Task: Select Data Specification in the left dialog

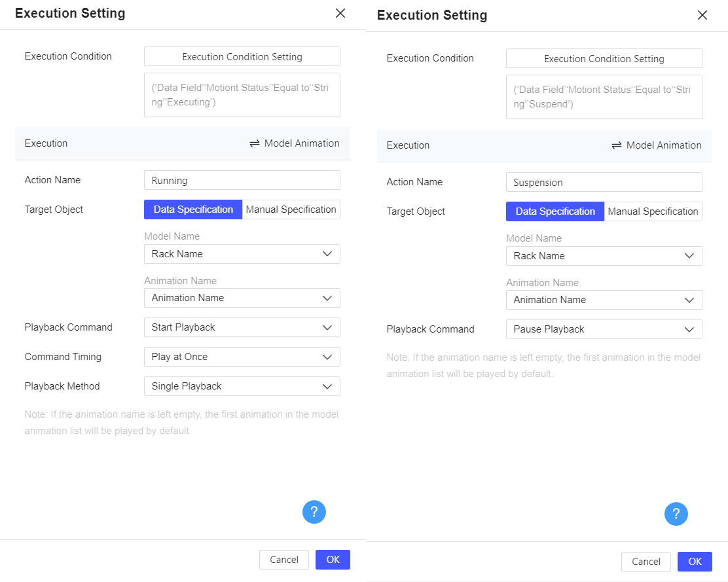Action: (193, 209)
